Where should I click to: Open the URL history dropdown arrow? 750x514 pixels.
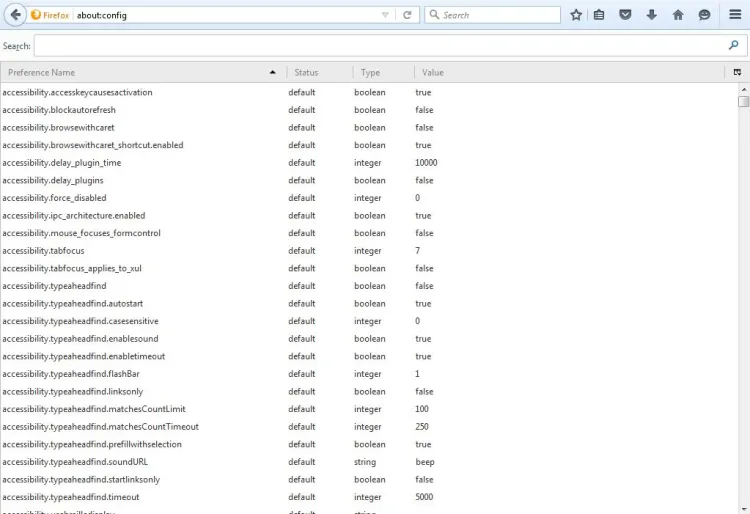385,15
